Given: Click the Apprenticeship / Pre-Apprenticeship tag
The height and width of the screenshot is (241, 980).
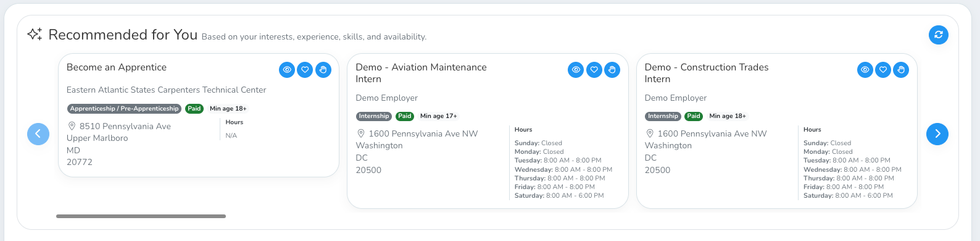Looking at the screenshot, I should pyautogui.click(x=124, y=109).
